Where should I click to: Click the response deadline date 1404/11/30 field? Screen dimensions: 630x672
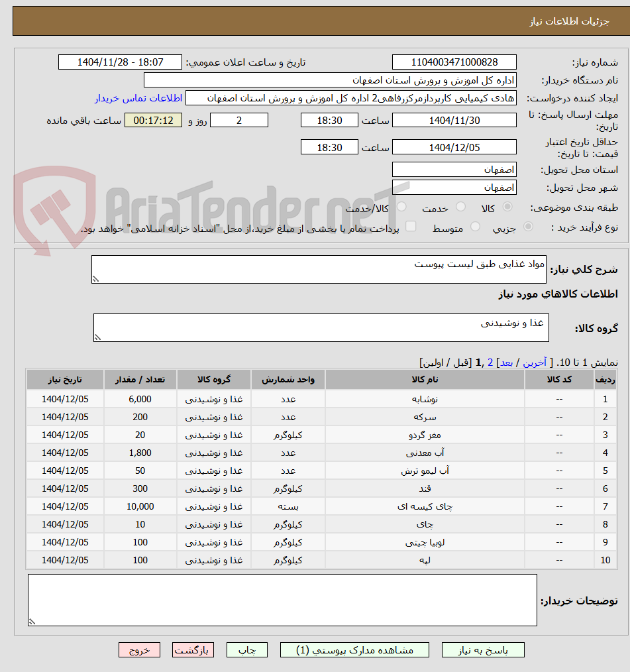point(454,121)
